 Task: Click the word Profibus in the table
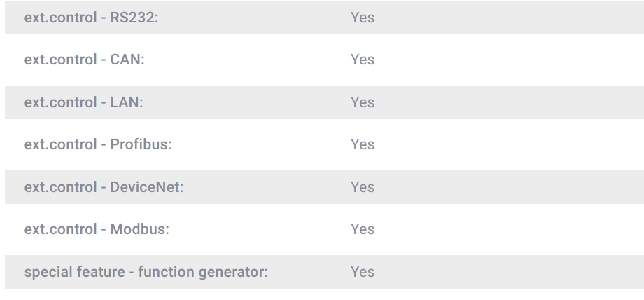pos(141,144)
